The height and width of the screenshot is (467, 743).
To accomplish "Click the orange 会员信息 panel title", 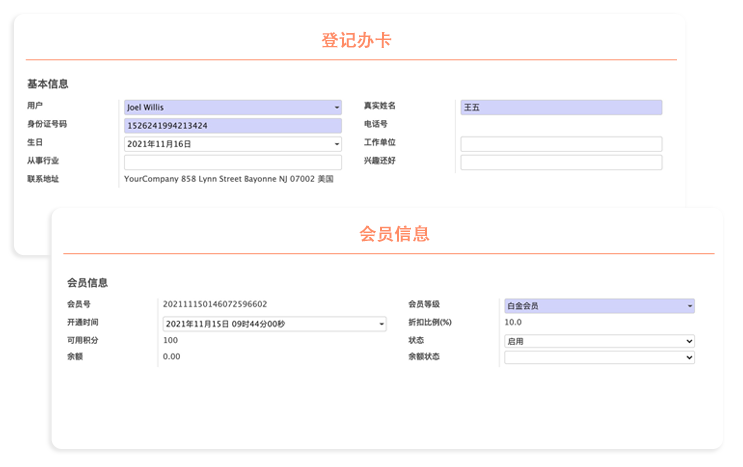I will [x=394, y=234].
